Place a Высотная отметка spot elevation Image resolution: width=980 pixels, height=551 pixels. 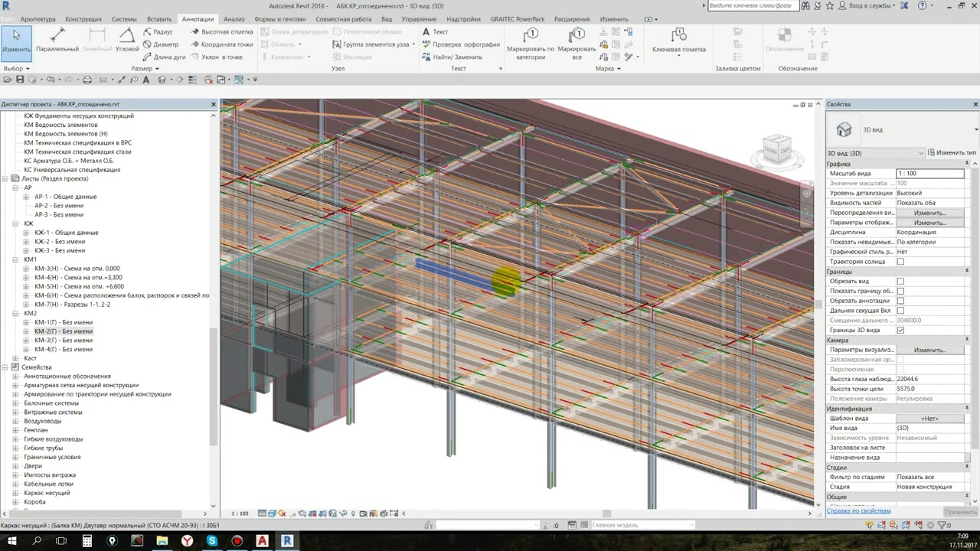coord(221,32)
